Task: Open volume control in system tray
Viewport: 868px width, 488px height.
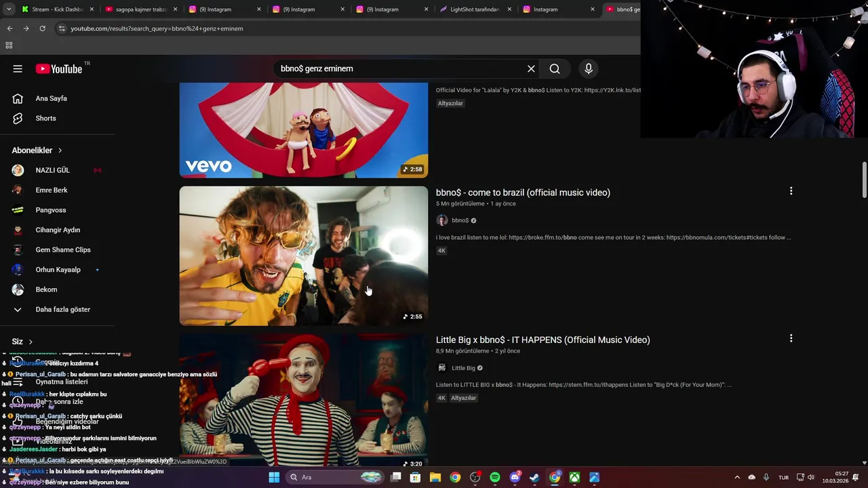Action: coord(811,477)
